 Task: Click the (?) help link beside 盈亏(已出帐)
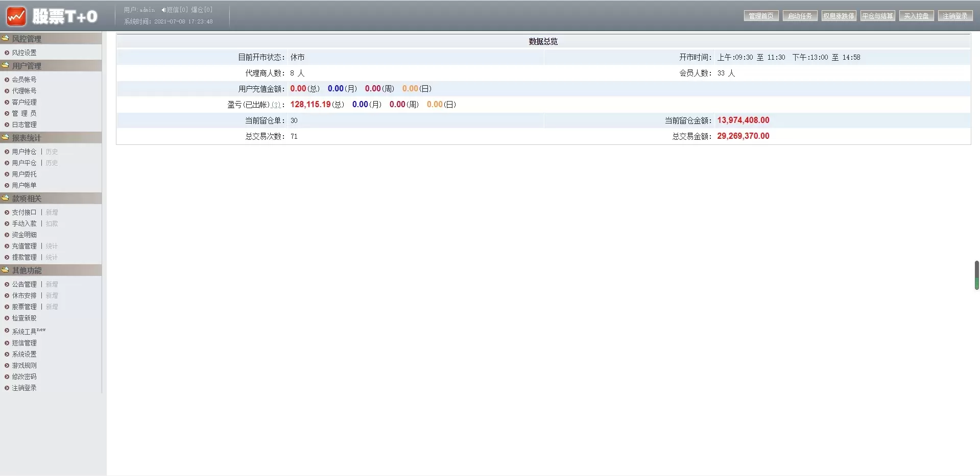pos(276,105)
